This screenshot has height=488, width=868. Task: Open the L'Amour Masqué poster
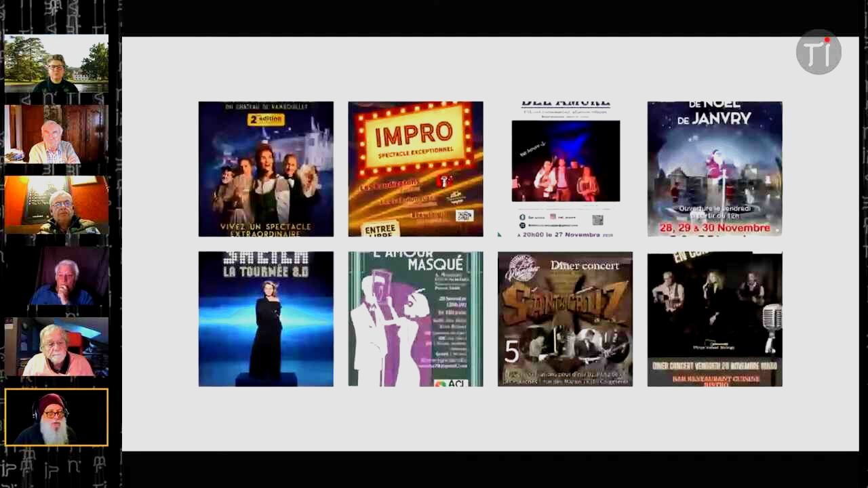pyautogui.click(x=416, y=319)
